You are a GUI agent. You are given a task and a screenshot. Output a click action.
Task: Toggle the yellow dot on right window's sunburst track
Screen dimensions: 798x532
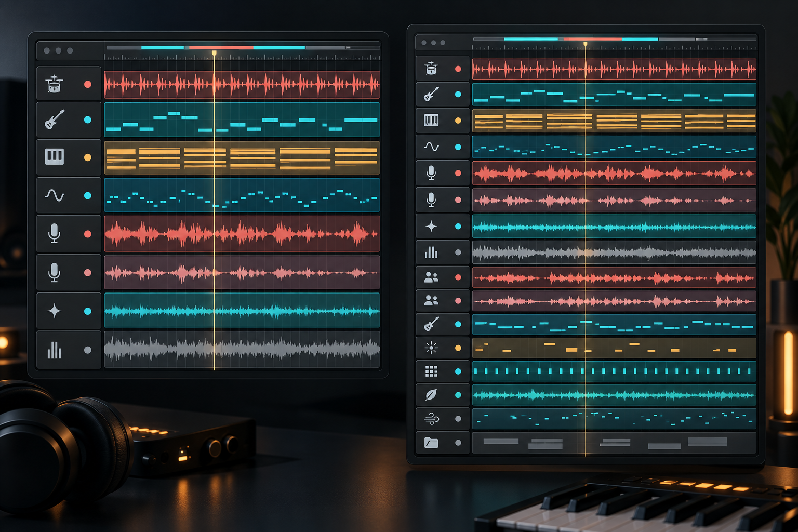(x=458, y=348)
